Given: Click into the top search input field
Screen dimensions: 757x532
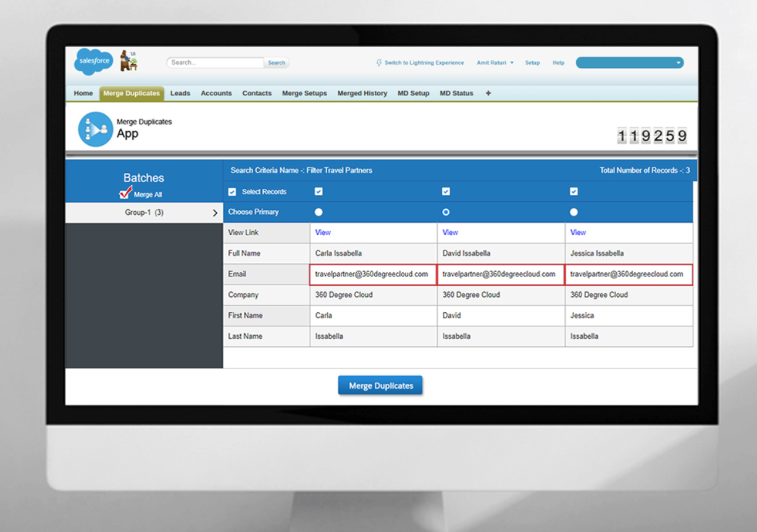Looking at the screenshot, I should (215, 63).
